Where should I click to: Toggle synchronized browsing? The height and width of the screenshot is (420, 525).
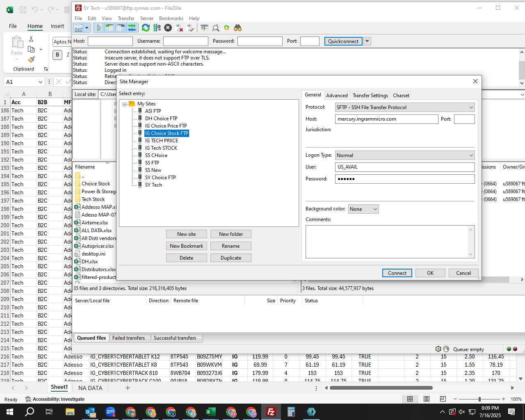[x=226, y=28]
